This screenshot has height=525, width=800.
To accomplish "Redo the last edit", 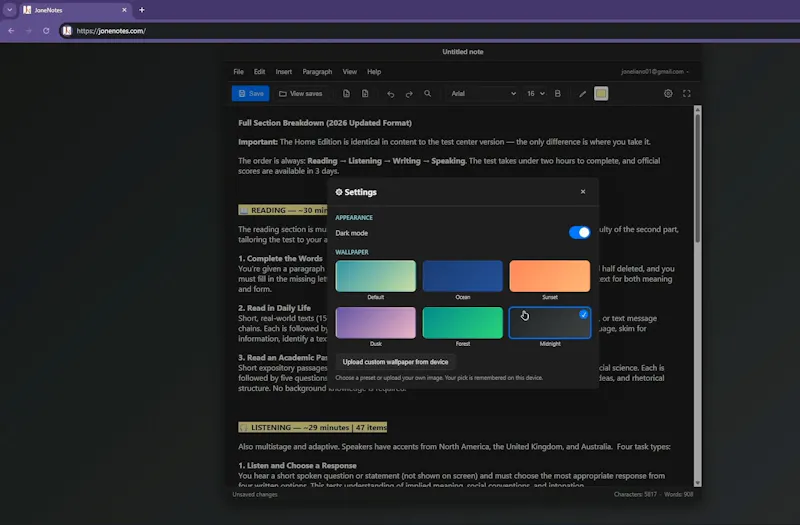I will coord(409,94).
